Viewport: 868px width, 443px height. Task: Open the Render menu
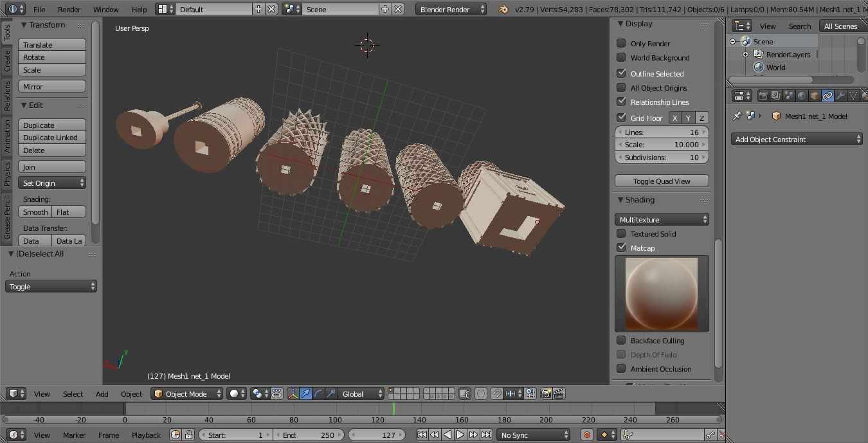pos(69,9)
